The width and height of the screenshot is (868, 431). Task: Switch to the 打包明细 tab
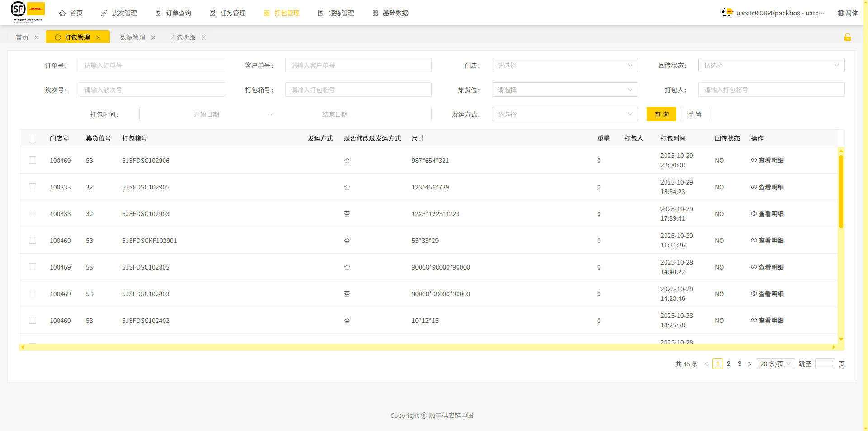coord(183,38)
